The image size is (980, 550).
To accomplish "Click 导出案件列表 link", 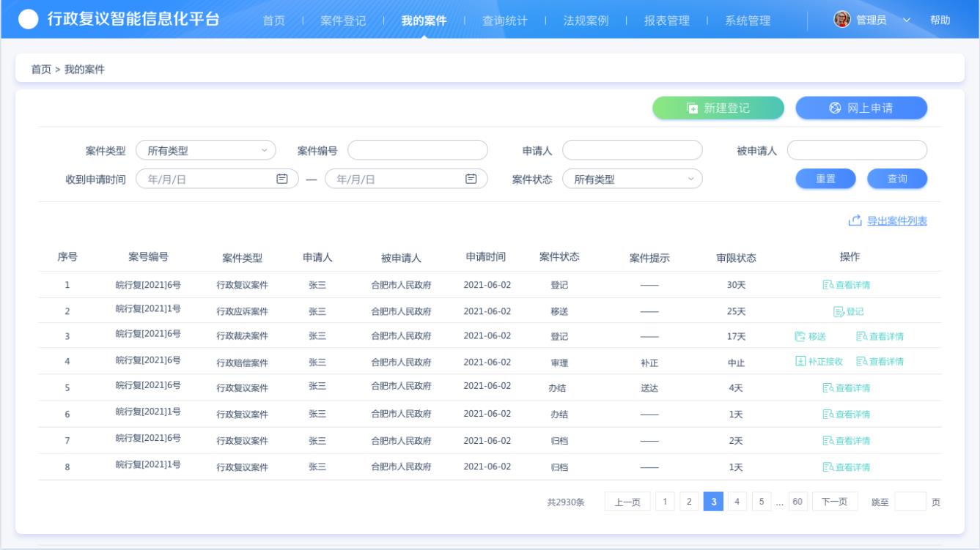I will pos(896,221).
